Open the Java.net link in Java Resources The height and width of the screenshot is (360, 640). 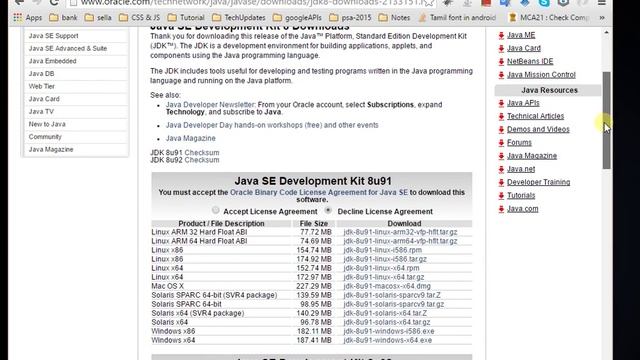pyautogui.click(x=521, y=169)
